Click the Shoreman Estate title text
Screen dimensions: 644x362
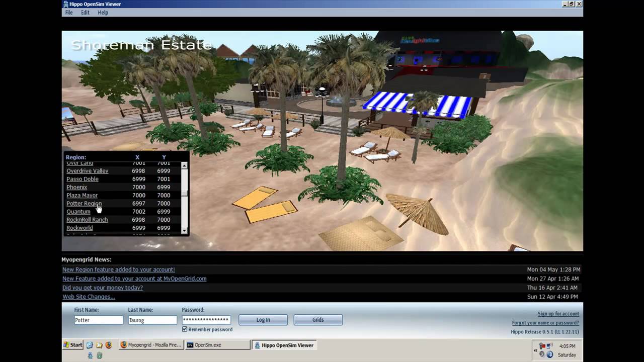pos(141,45)
